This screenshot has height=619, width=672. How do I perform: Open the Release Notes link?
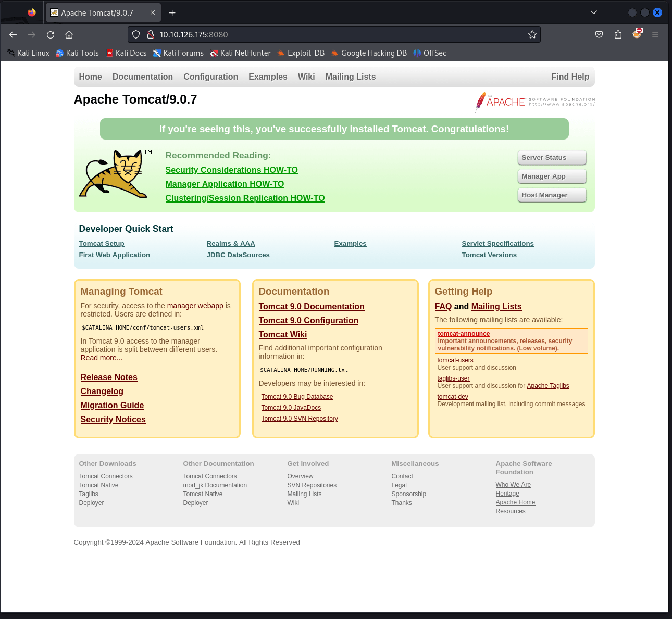(109, 377)
